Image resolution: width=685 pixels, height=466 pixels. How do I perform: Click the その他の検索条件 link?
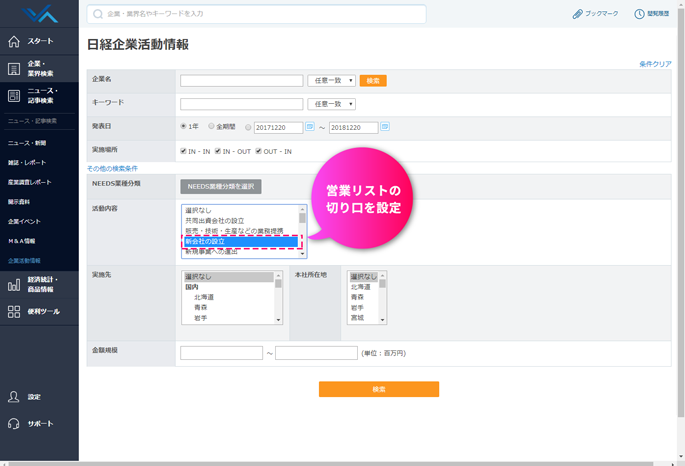[x=112, y=169]
